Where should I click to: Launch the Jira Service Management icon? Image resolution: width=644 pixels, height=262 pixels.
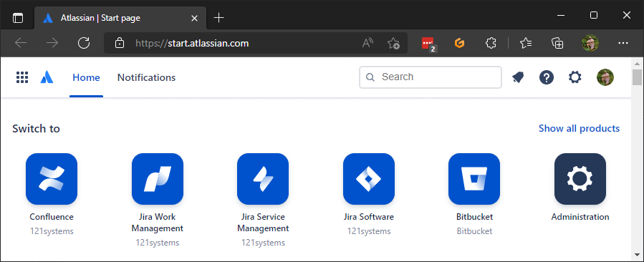click(x=263, y=179)
